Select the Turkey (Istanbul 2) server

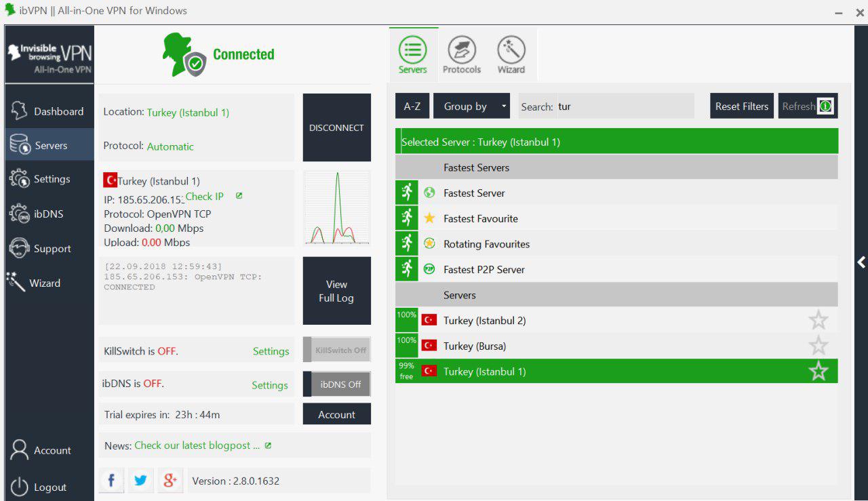pyautogui.click(x=616, y=320)
